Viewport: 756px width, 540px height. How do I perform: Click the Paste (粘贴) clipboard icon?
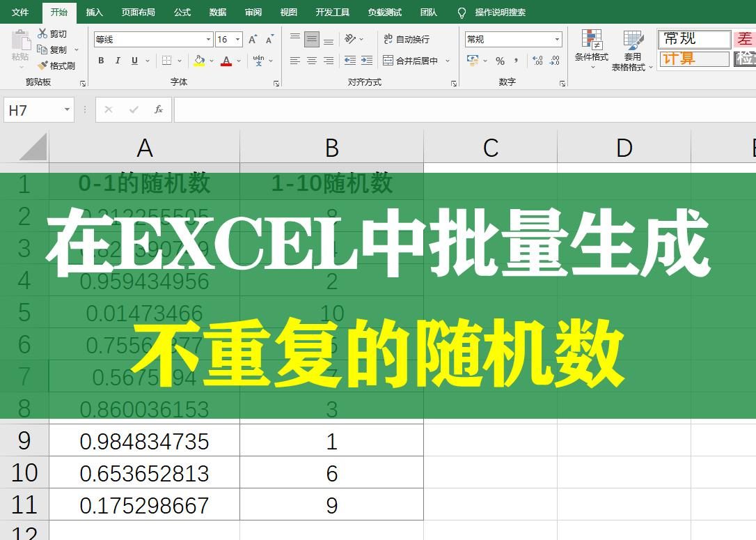click(x=20, y=39)
